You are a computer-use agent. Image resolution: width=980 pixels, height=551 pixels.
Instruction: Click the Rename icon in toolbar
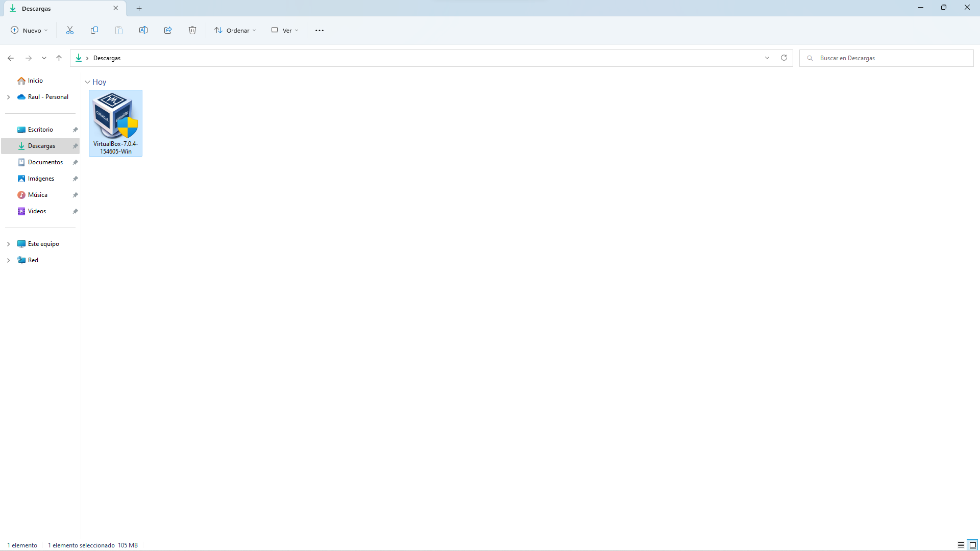click(x=143, y=31)
